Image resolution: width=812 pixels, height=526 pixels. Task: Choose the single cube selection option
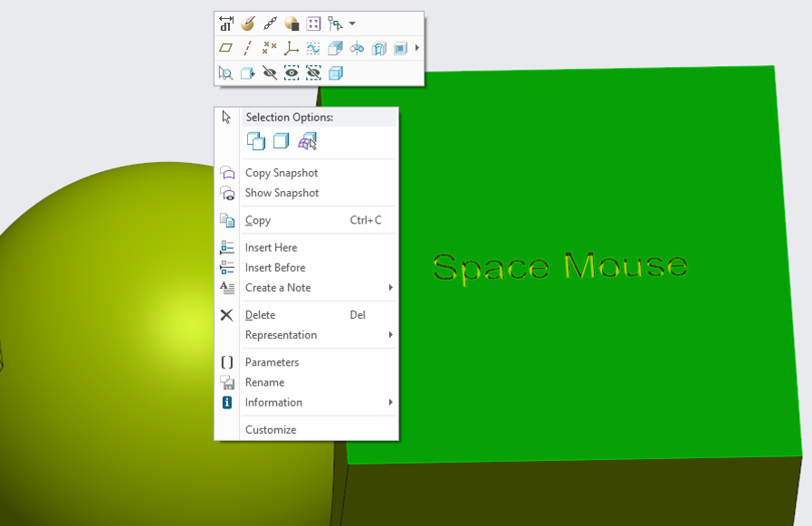tap(282, 141)
